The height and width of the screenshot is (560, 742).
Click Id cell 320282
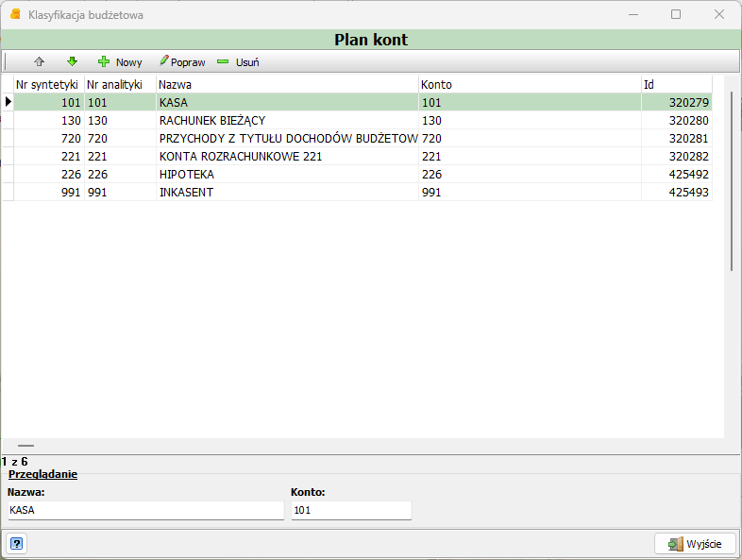tap(677, 156)
